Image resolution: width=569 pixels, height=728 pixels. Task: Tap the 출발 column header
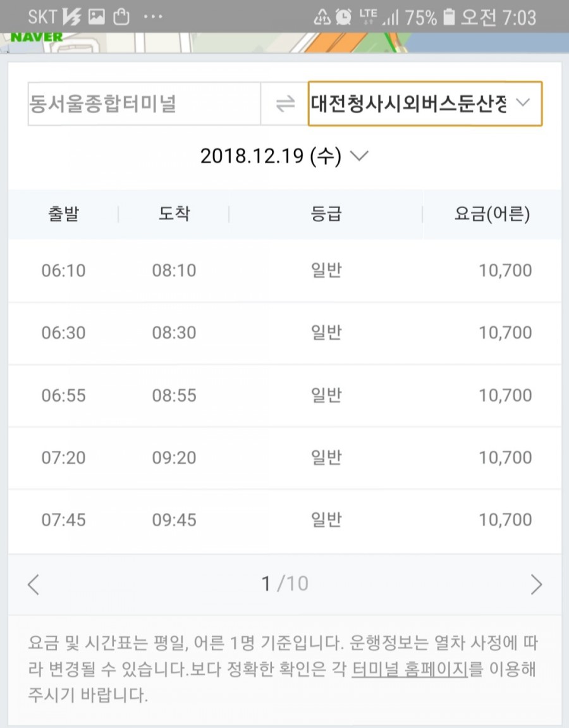(64, 214)
